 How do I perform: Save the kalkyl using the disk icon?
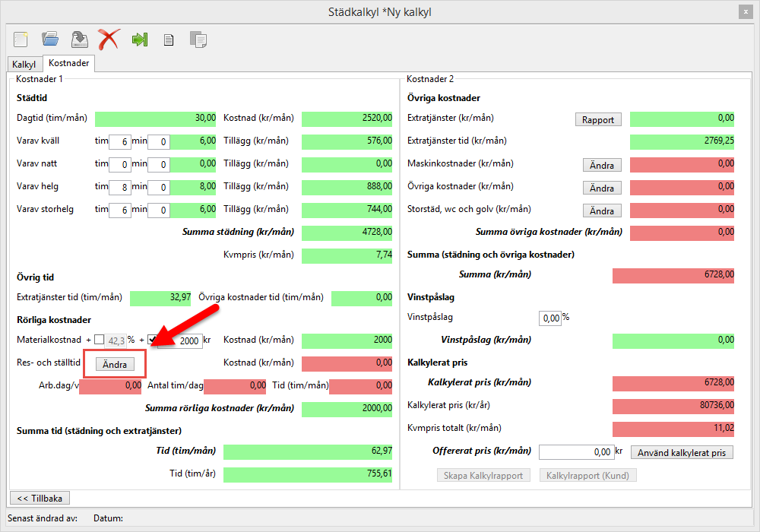79,39
